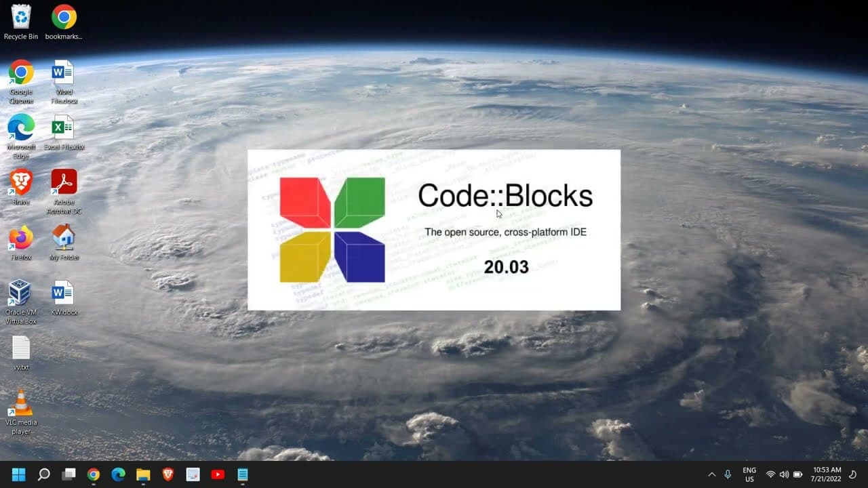Viewport: 868px width, 488px height.
Task: Select the Oracle VM VirtualBox desktop shortcut
Action: point(21,302)
